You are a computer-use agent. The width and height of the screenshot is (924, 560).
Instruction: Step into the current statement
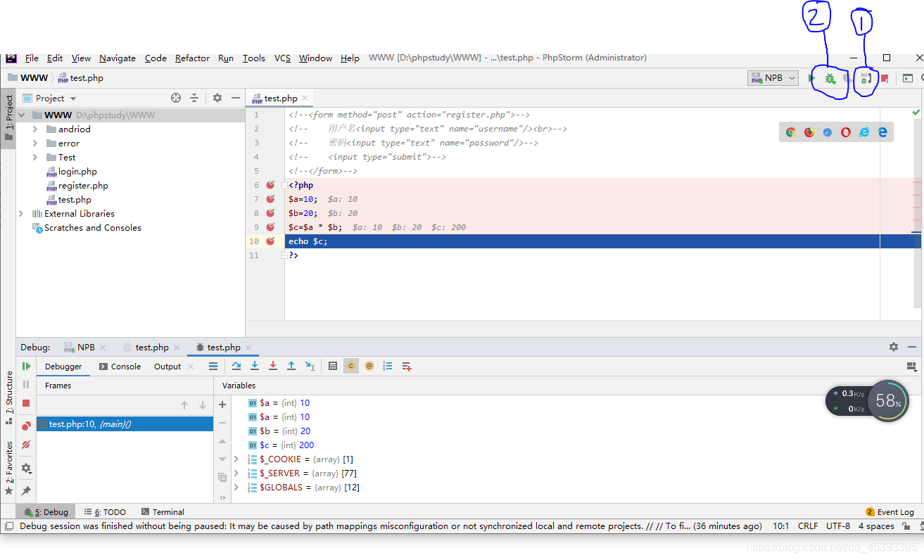pyautogui.click(x=255, y=366)
